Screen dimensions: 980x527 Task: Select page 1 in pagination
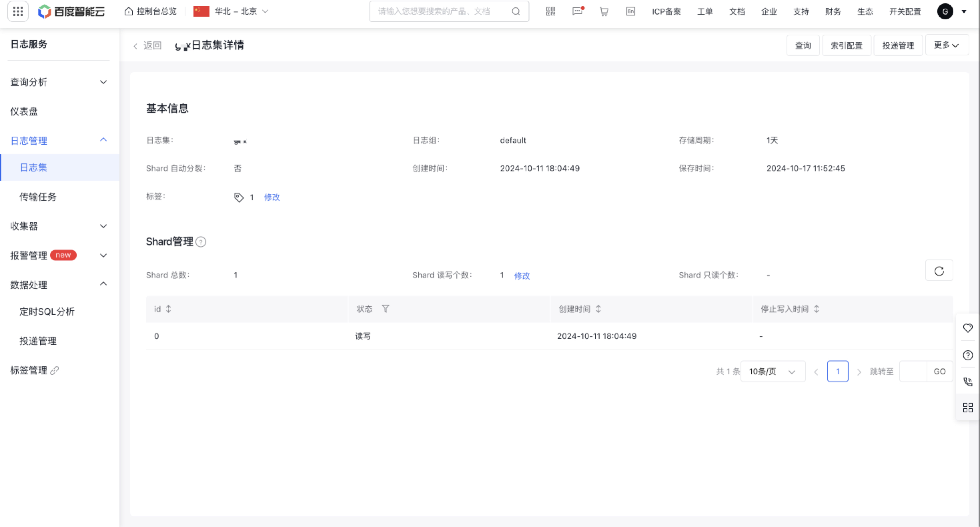pyautogui.click(x=838, y=371)
